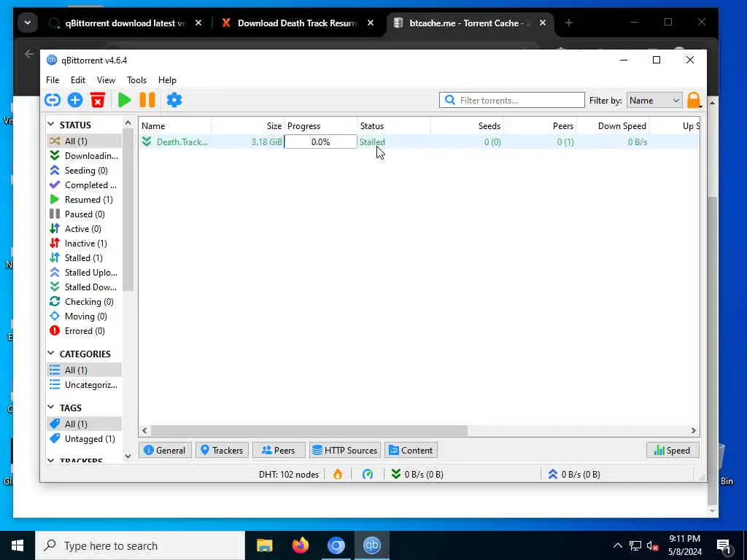The image size is (747, 560).
Task: Select the Downloading status filter
Action: 85,156
